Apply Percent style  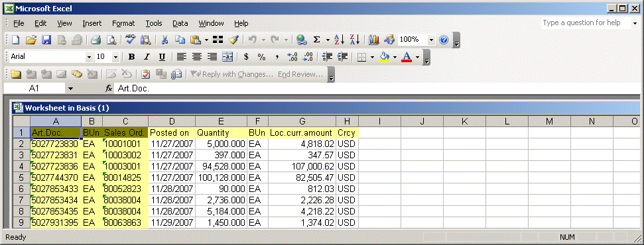(x=261, y=57)
